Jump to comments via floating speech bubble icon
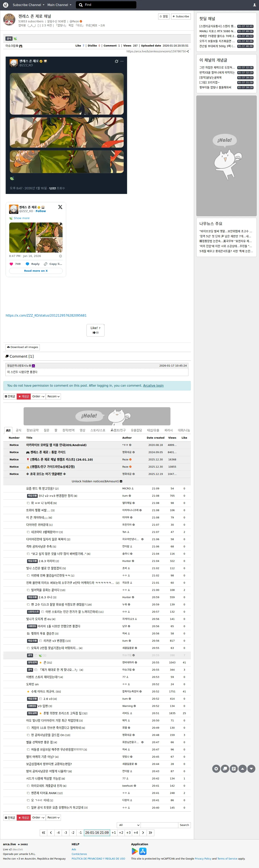This screenshot has width=259, height=868. (x=225, y=769)
